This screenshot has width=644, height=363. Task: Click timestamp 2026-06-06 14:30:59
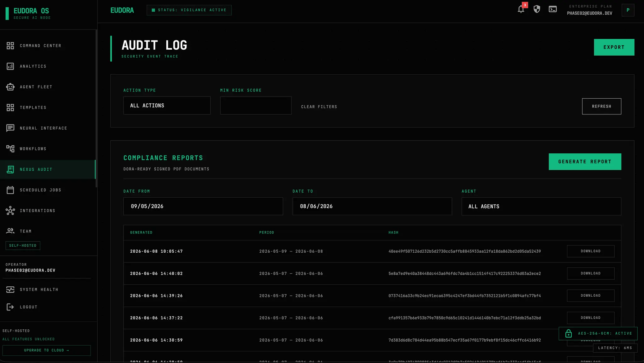coord(156,340)
